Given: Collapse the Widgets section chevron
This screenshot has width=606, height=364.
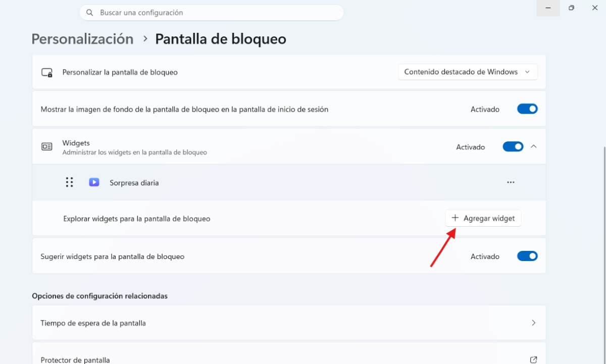Looking at the screenshot, I should [534, 146].
